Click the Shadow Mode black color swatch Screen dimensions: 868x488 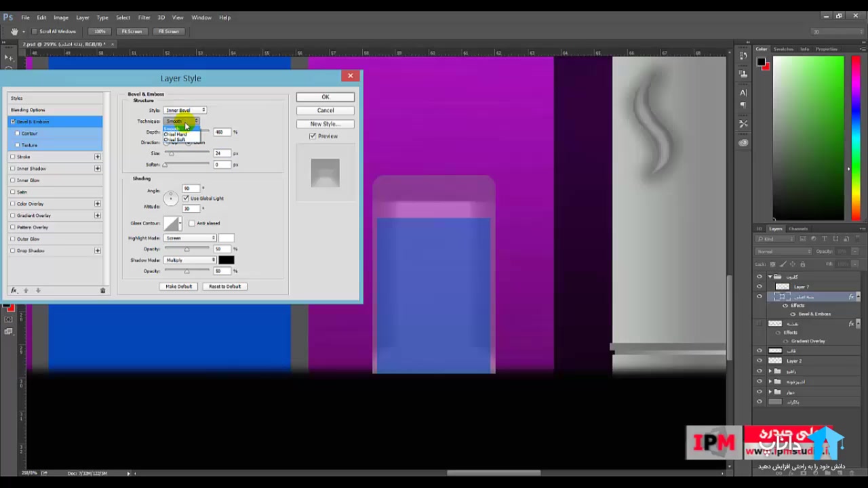click(x=226, y=260)
